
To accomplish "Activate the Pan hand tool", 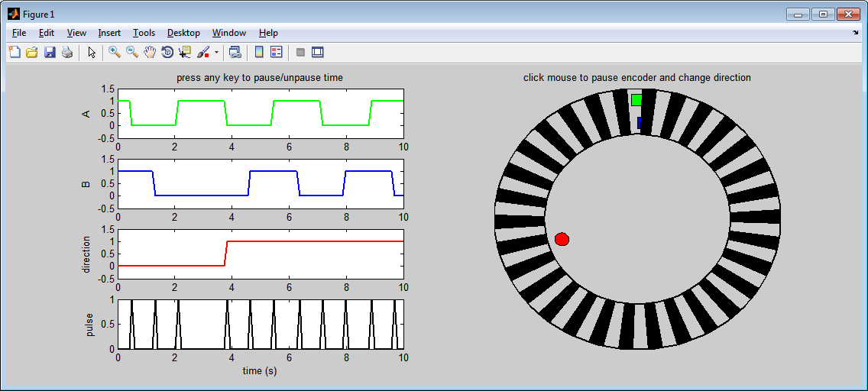I will coord(150,53).
